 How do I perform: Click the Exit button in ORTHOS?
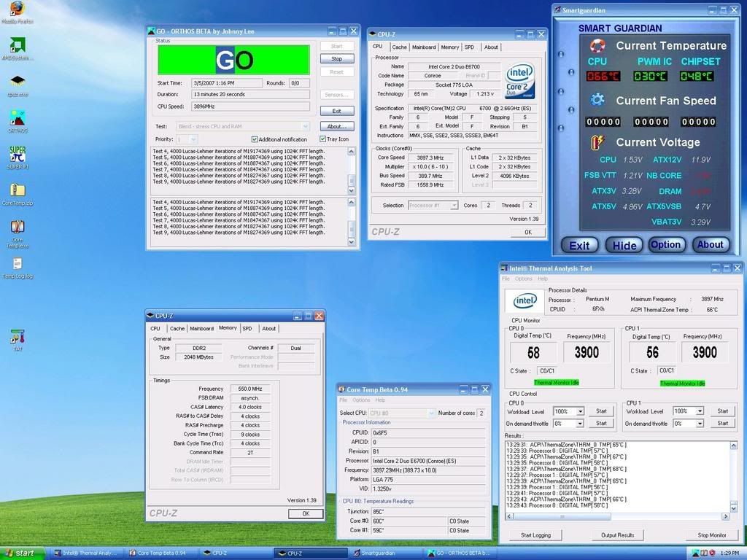337,111
